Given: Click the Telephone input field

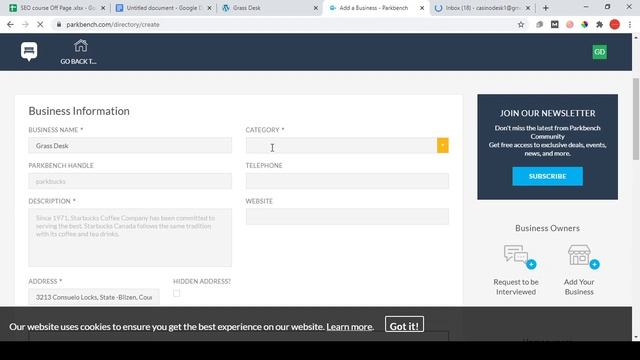Looking at the screenshot, I should tap(347, 181).
